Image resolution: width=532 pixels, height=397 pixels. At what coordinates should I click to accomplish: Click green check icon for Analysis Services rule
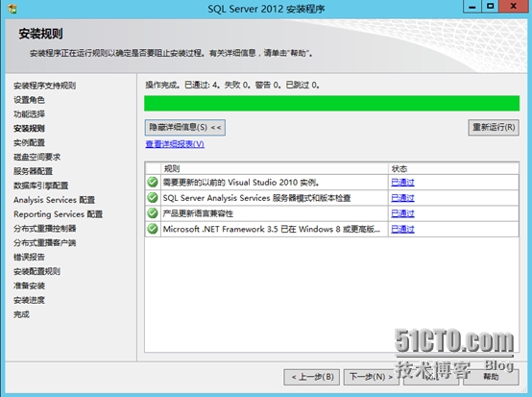[x=153, y=198]
